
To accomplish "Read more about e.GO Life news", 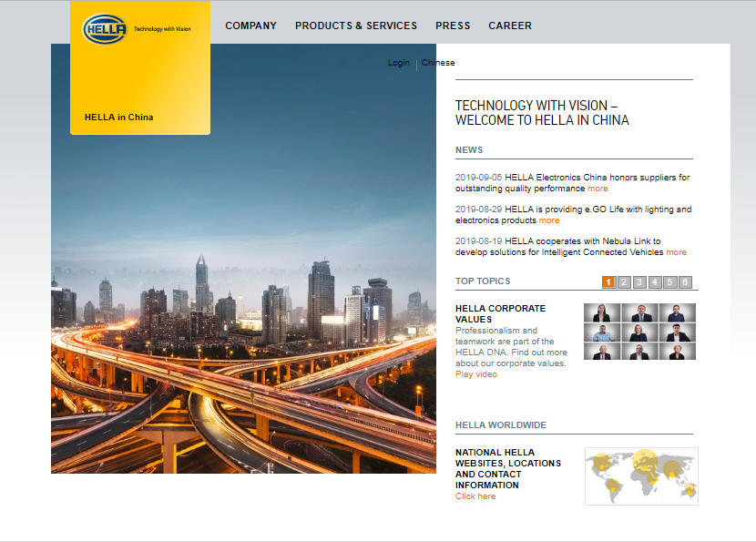I will 548,220.
